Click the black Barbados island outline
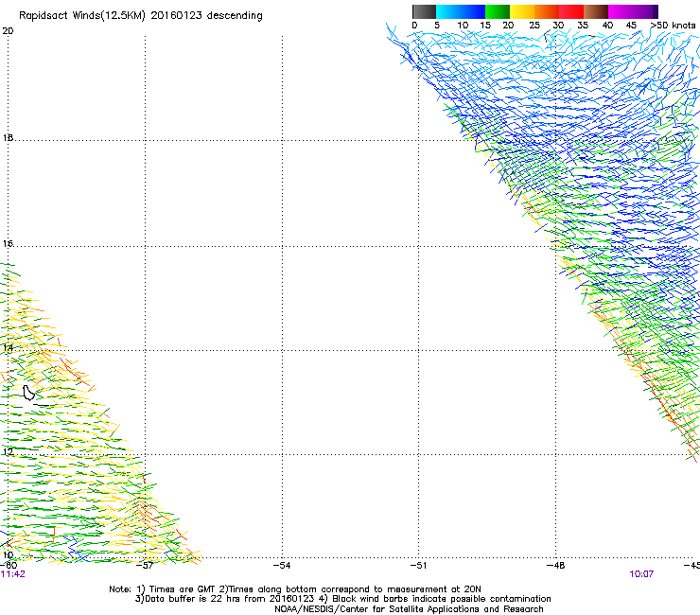The image size is (700, 615). tap(28, 393)
